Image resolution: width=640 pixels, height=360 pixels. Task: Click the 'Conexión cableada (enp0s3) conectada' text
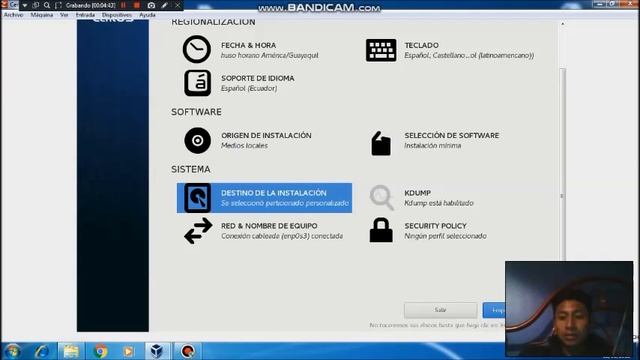pyautogui.click(x=282, y=236)
